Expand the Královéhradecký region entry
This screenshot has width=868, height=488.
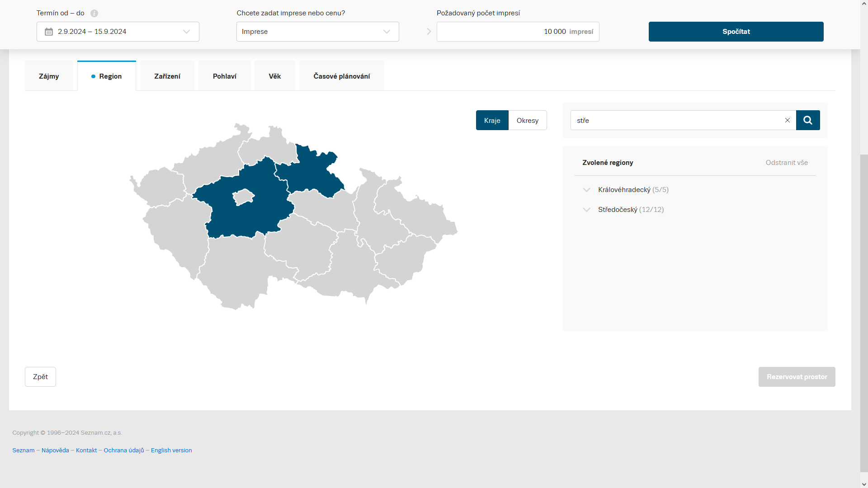tap(586, 190)
